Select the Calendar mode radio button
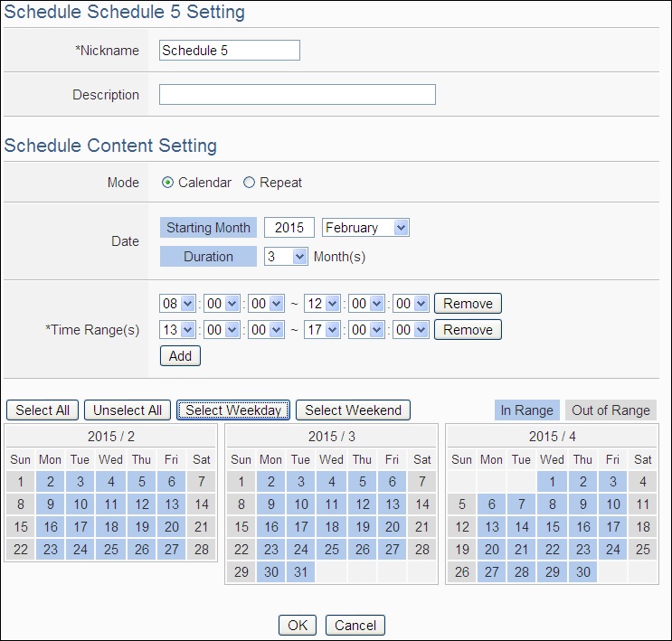672x641 pixels. pos(167,183)
